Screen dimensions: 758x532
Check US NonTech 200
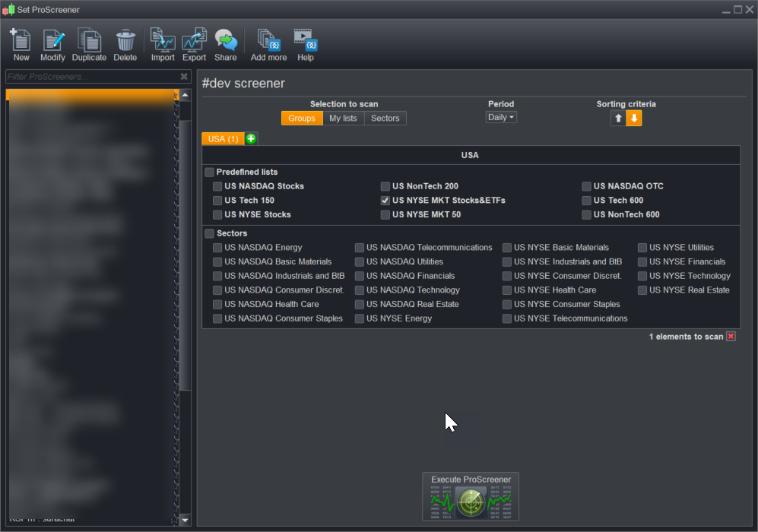pos(385,186)
